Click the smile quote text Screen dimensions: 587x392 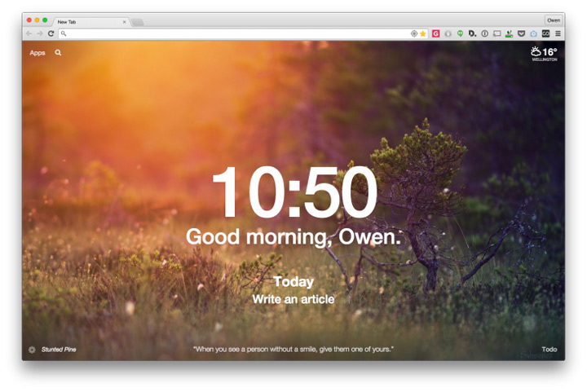pos(293,350)
